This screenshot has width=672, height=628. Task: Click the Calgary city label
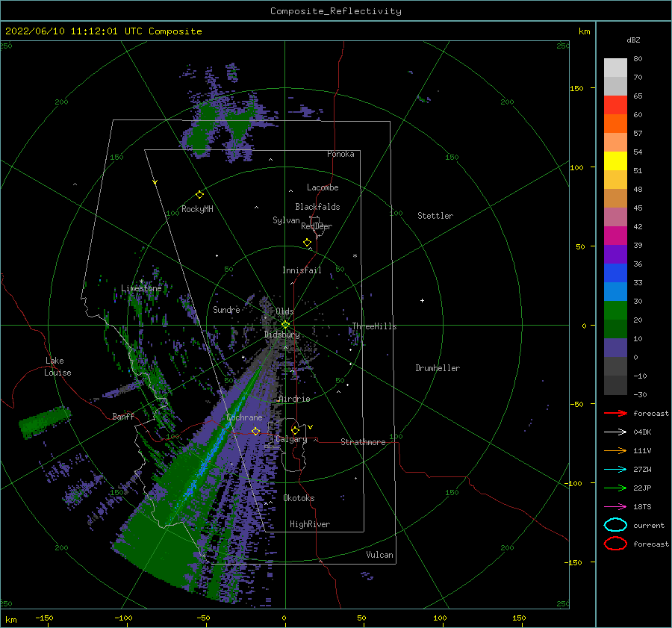pyautogui.click(x=291, y=439)
